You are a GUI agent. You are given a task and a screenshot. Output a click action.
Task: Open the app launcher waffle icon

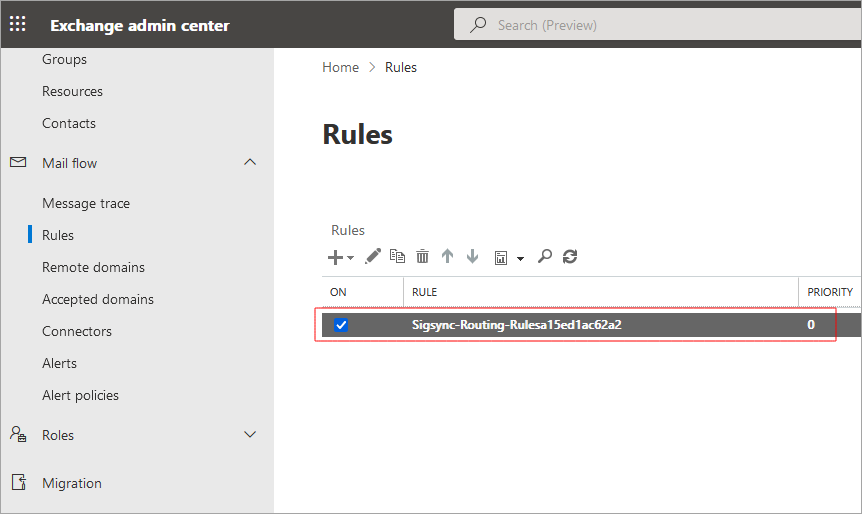point(18,24)
